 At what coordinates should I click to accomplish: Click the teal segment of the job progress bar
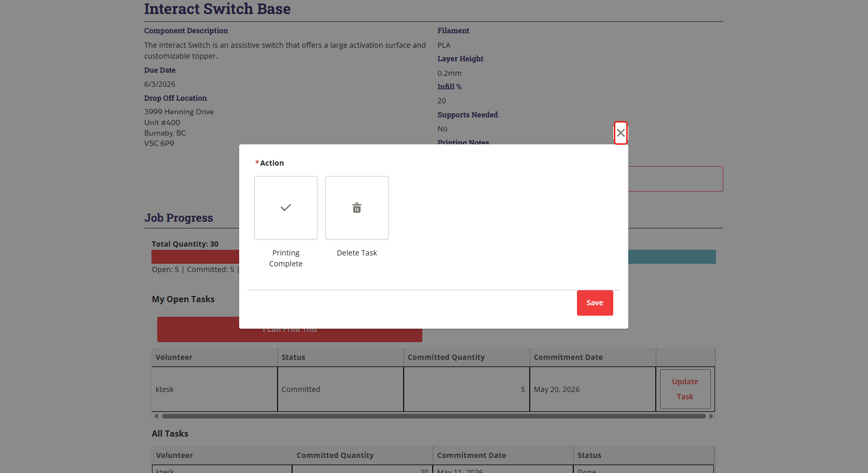tap(672, 256)
